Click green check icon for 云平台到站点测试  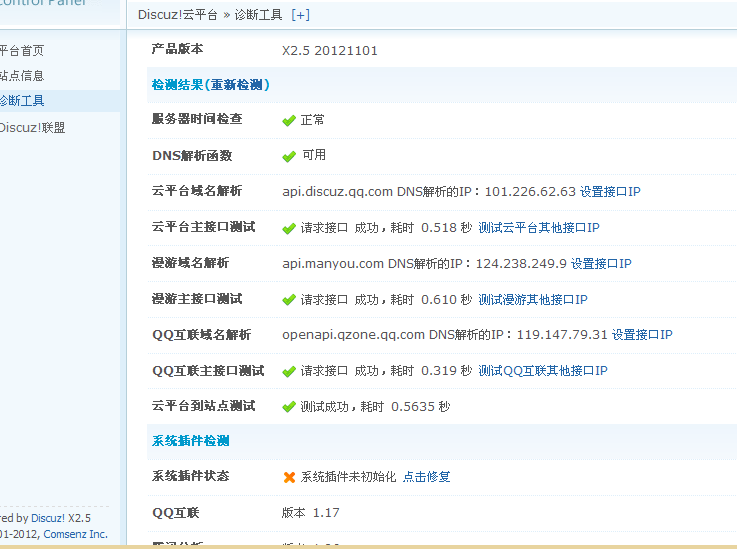coord(289,407)
